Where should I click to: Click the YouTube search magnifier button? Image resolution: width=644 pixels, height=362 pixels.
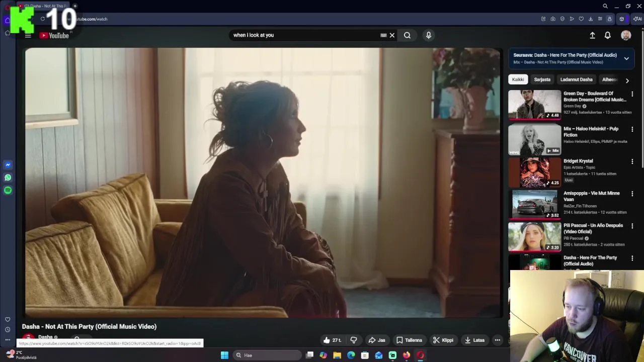[x=407, y=35]
